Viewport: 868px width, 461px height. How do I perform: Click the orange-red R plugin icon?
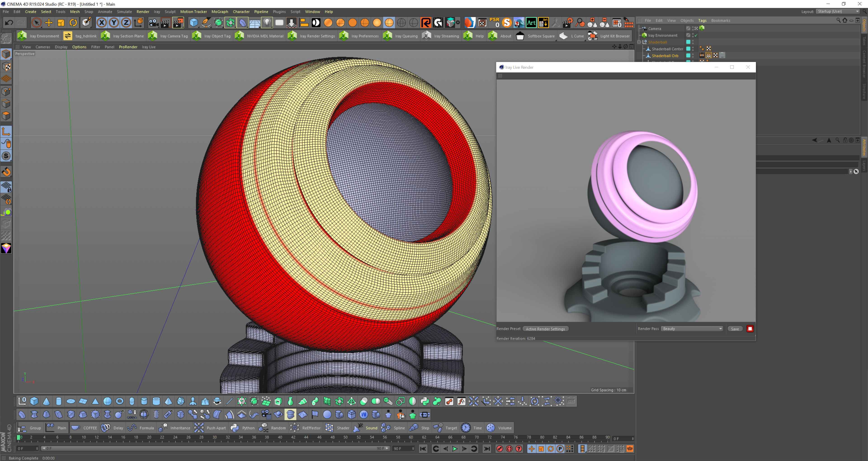click(426, 23)
